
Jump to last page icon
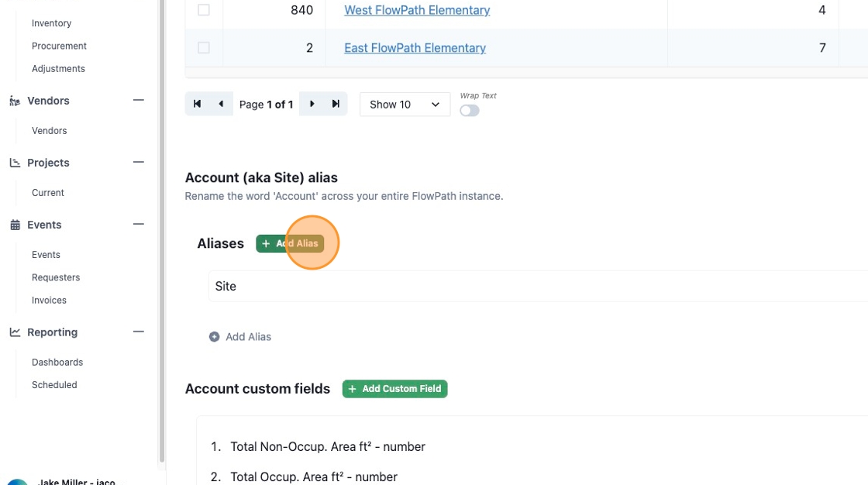coord(336,104)
